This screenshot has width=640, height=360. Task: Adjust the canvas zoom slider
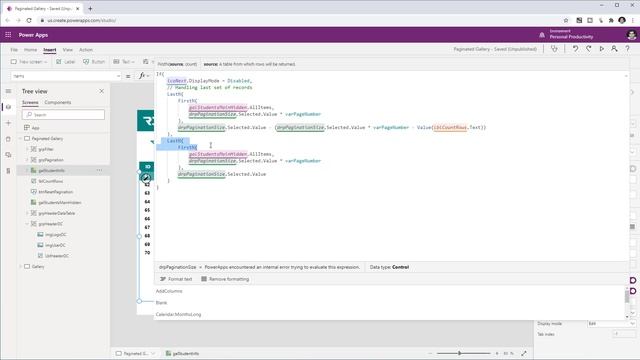pyautogui.click(x=460, y=353)
